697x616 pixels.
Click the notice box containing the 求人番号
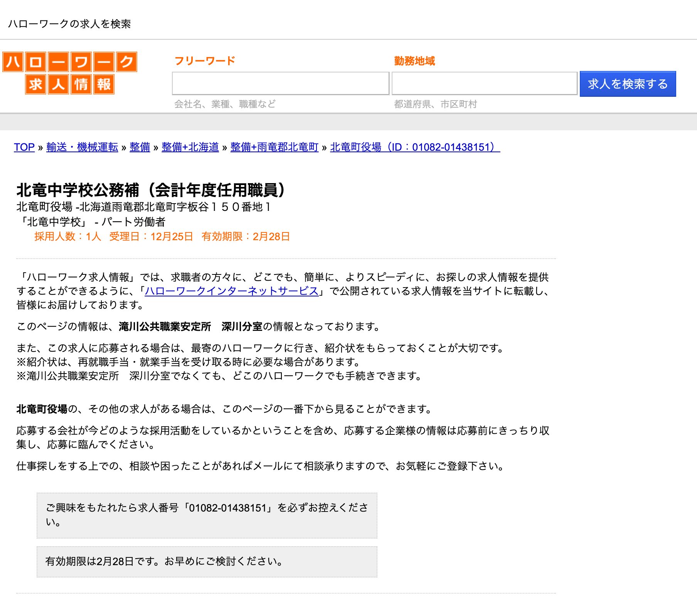[x=207, y=515]
